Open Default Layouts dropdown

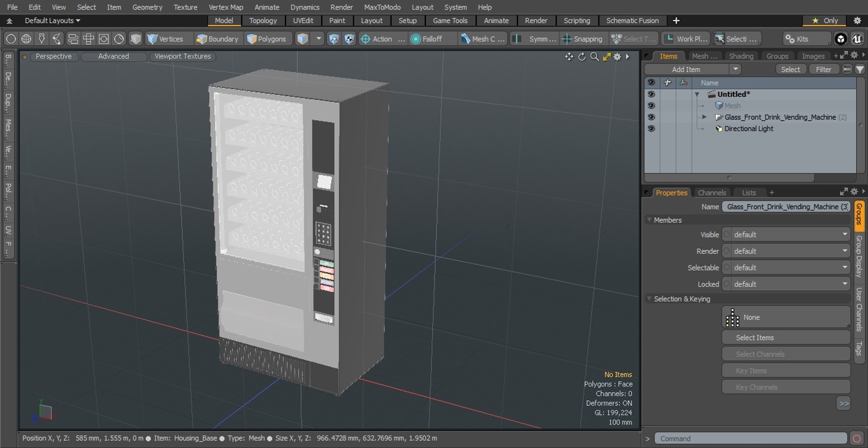(52, 20)
